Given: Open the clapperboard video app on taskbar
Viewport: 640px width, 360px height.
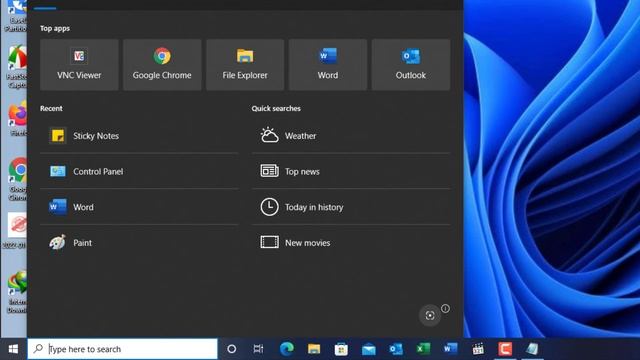Looking at the screenshot, I should (478, 349).
